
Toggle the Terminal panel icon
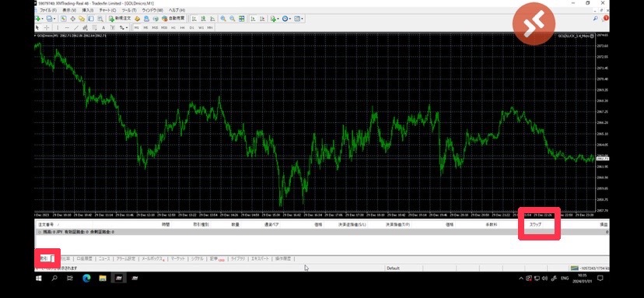(x=91, y=19)
